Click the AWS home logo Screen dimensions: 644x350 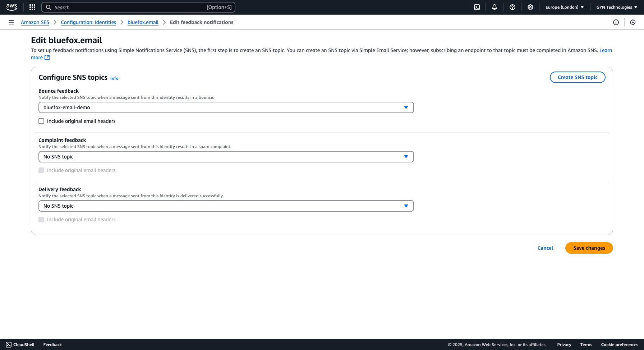[x=12, y=7]
